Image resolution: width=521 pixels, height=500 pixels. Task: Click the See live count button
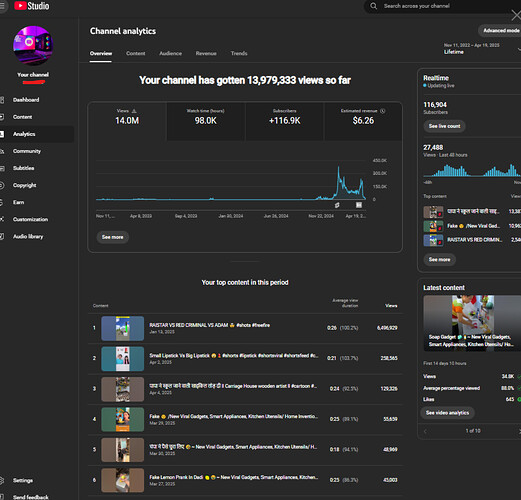pos(444,126)
